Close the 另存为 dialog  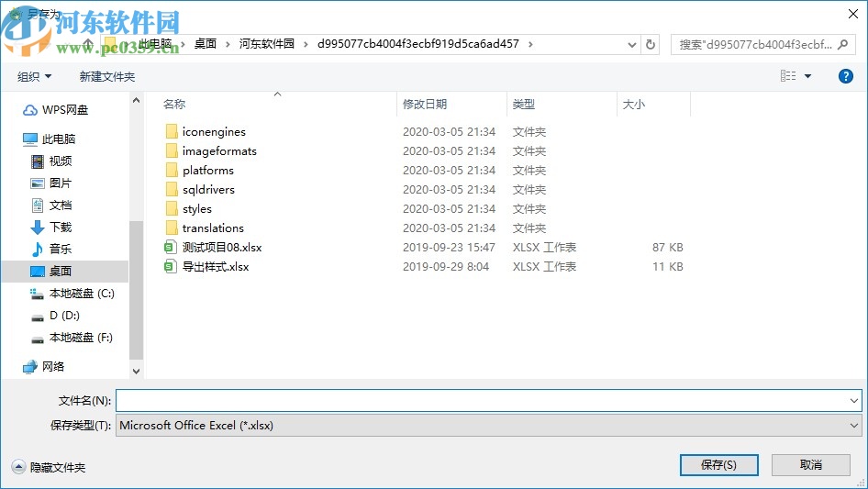tap(853, 14)
